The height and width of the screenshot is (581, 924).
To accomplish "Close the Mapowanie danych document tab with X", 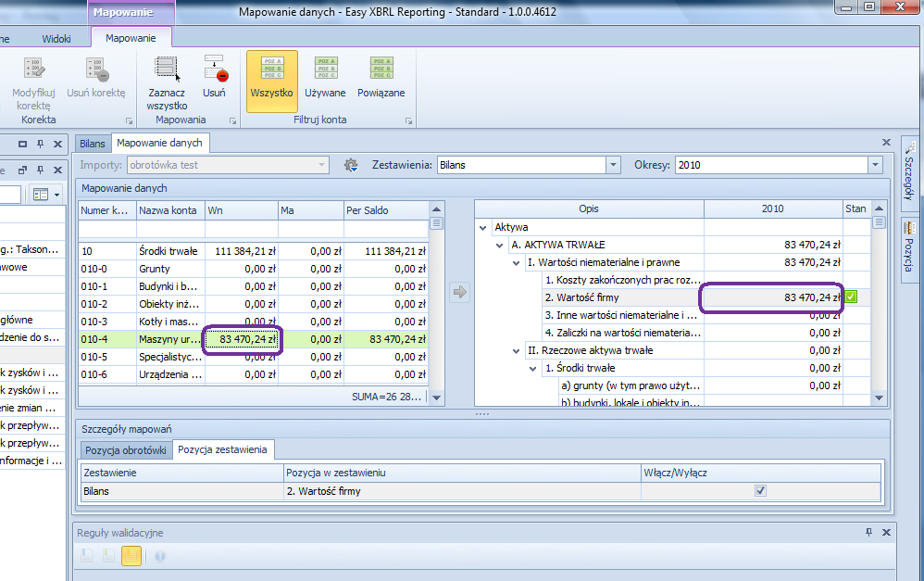I will tap(886, 143).
